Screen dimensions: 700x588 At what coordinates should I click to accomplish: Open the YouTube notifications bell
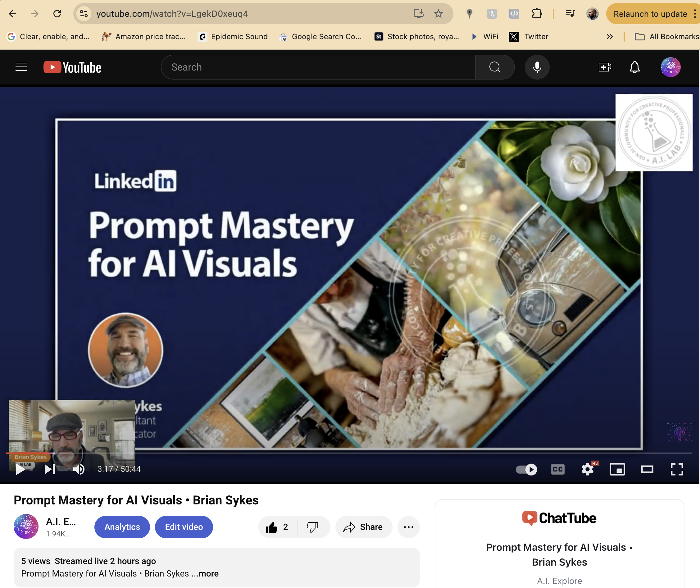[634, 67]
